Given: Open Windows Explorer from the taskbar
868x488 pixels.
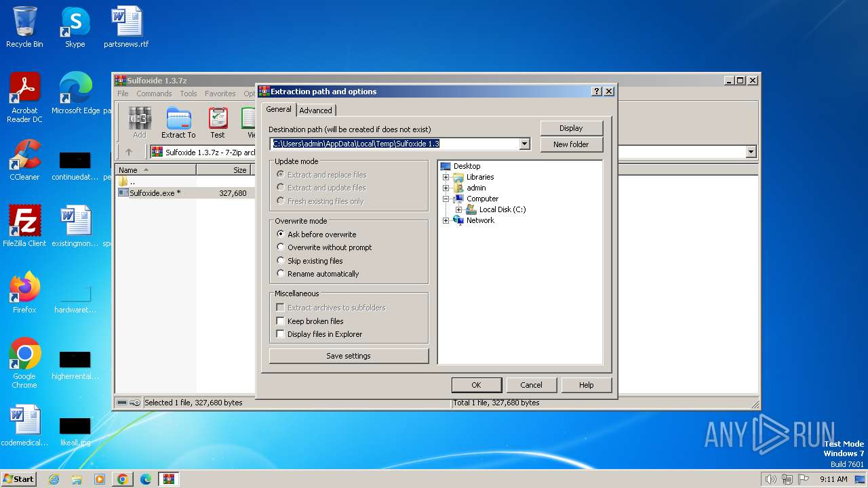Looking at the screenshot, I should (x=77, y=479).
